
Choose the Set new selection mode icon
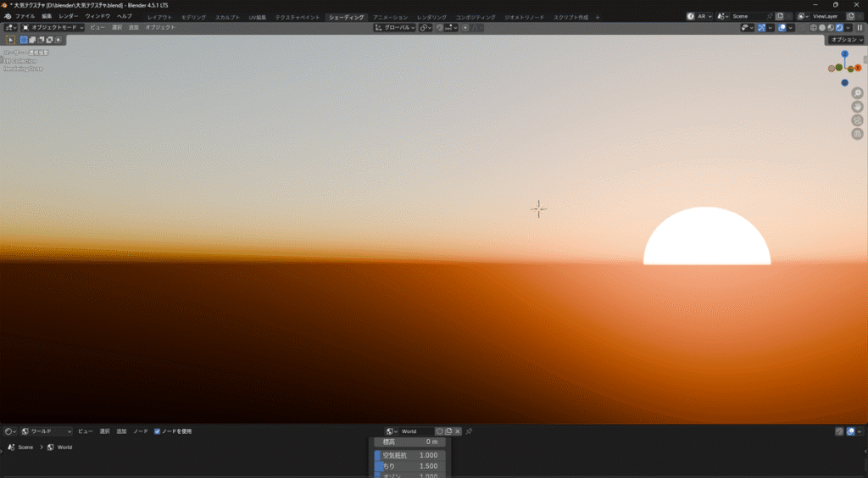coord(24,40)
